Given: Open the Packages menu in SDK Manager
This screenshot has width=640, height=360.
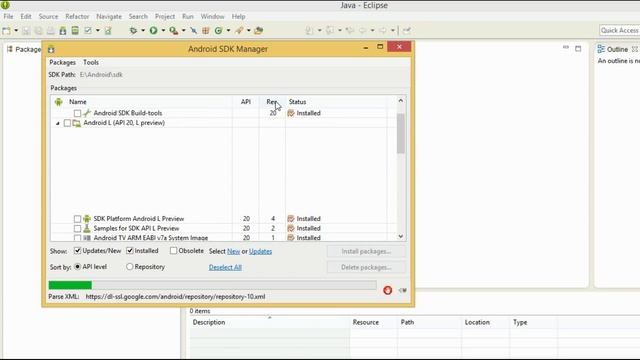Looking at the screenshot, I should 62,62.
